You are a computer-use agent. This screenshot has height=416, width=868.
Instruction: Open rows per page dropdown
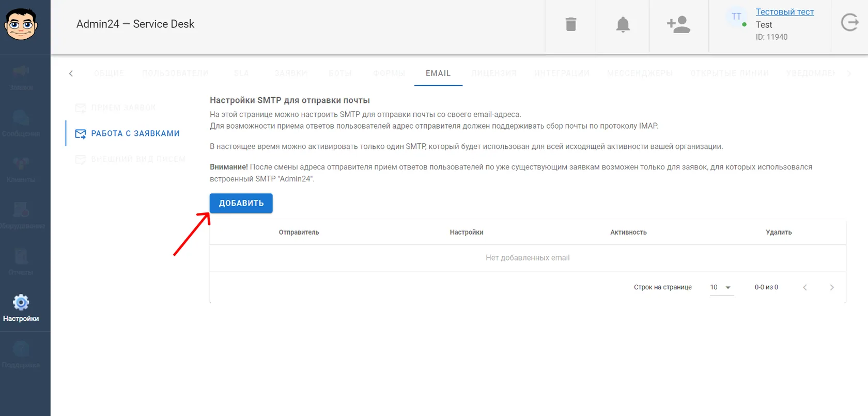pos(722,287)
